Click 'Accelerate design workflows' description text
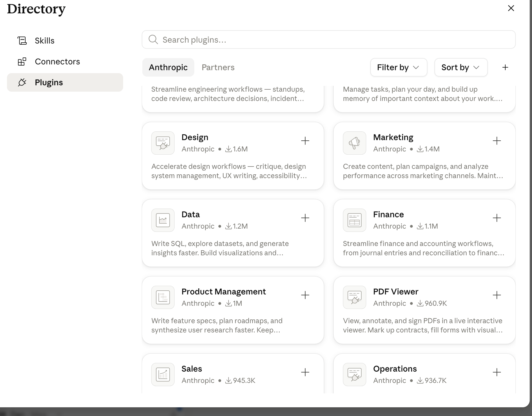This screenshot has width=532, height=416. click(229, 171)
